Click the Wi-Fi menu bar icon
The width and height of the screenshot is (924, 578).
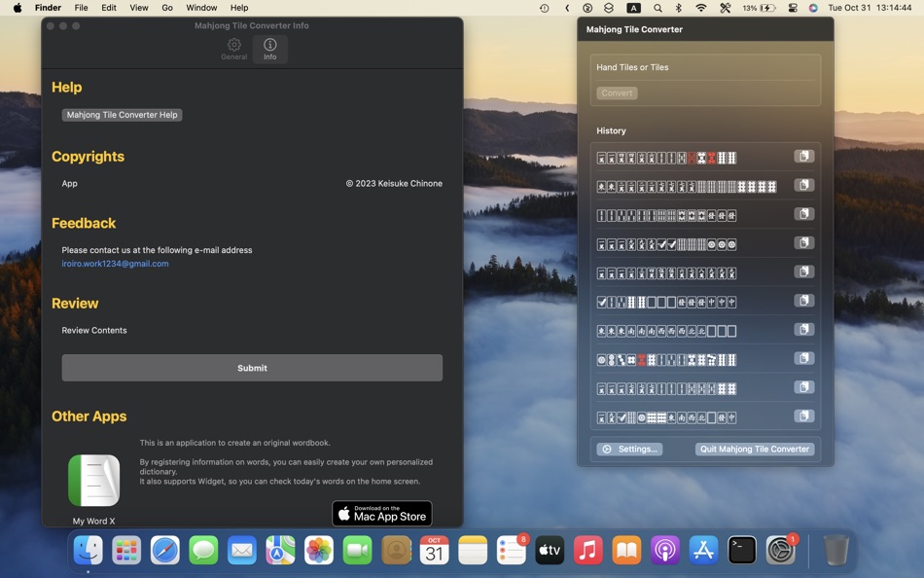tap(700, 8)
